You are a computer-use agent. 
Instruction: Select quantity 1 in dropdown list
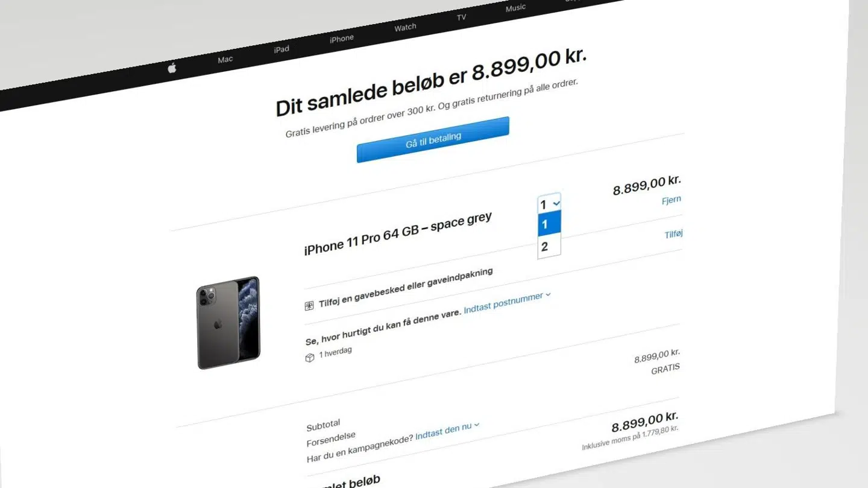tap(549, 224)
